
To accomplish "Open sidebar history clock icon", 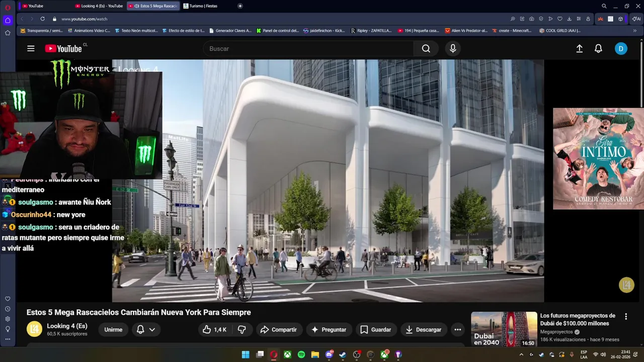I will click(x=8, y=309).
